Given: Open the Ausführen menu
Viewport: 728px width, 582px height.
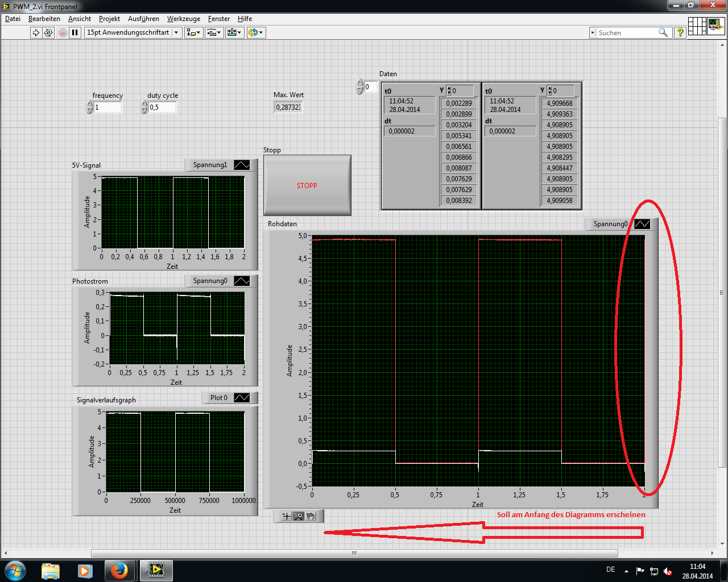Looking at the screenshot, I should click(x=143, y=19).
